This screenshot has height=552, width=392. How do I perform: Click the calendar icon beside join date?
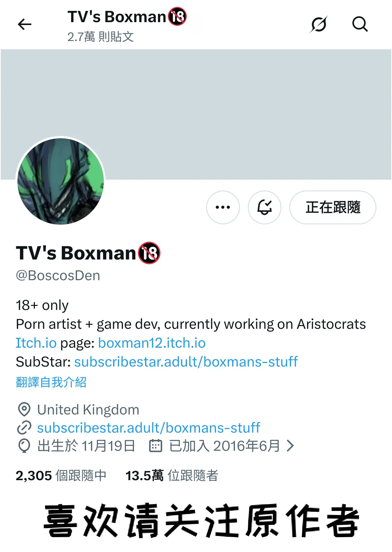point(156,446)
